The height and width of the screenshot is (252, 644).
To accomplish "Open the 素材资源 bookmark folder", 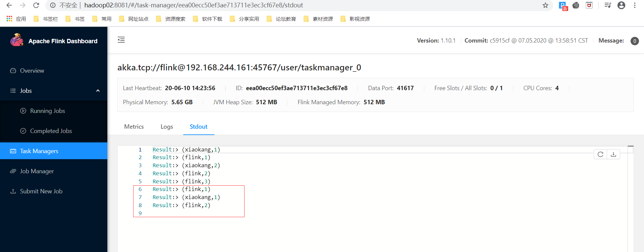I will [x=318, y=19].
